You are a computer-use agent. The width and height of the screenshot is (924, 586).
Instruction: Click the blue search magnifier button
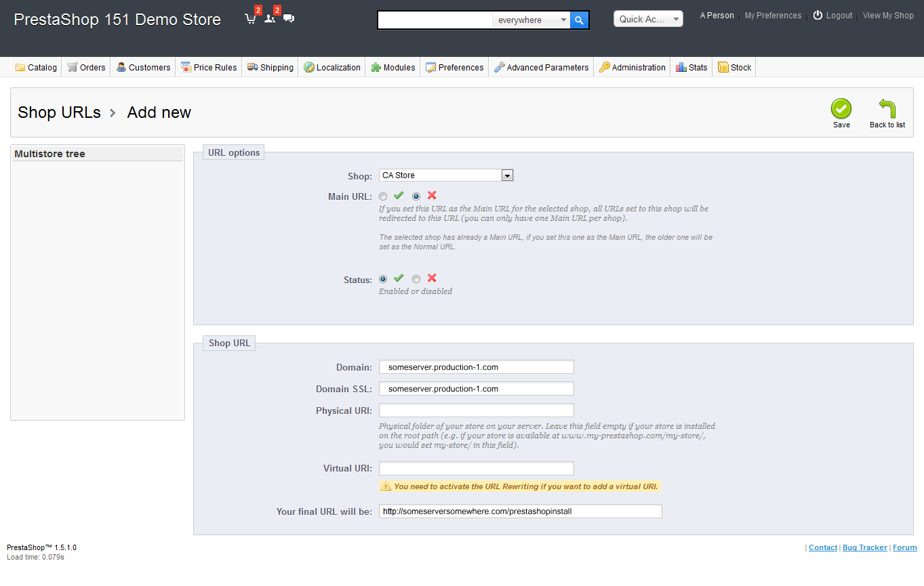pyautogui.click(x=579, y=20)
